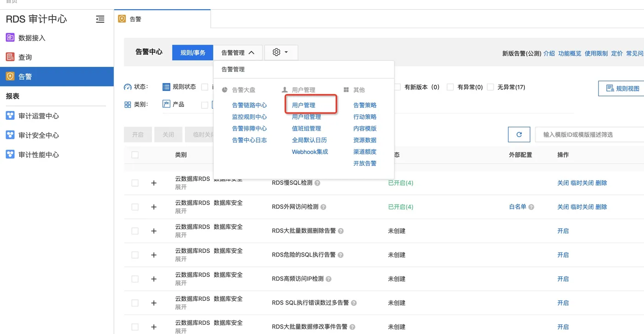Click the gear settings icon
644x334 pixels.
pyautogui.click(x=276, y=53)
